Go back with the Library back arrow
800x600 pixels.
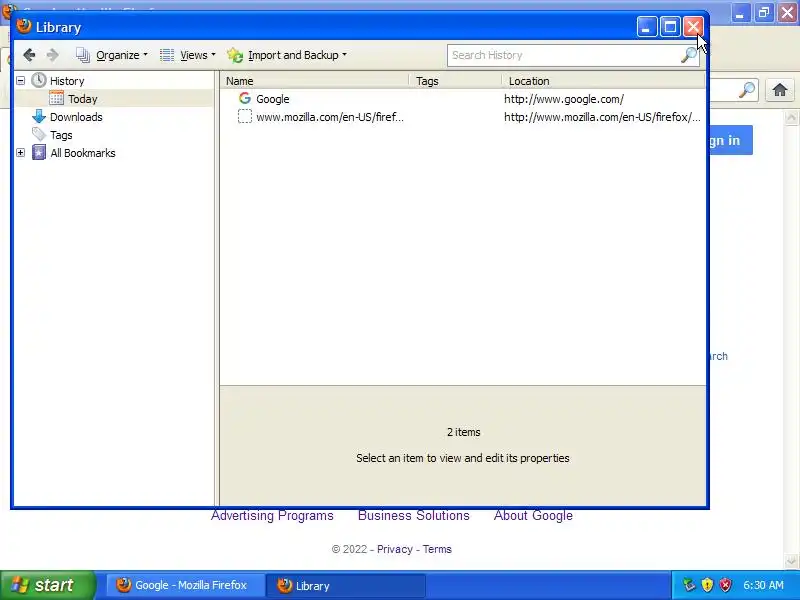pos(29,55)
